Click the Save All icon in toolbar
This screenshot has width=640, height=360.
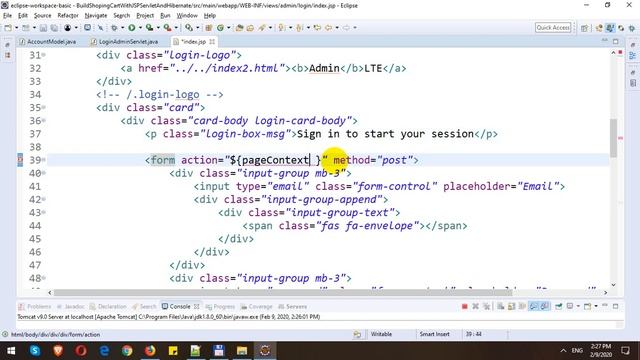(54, 27)
